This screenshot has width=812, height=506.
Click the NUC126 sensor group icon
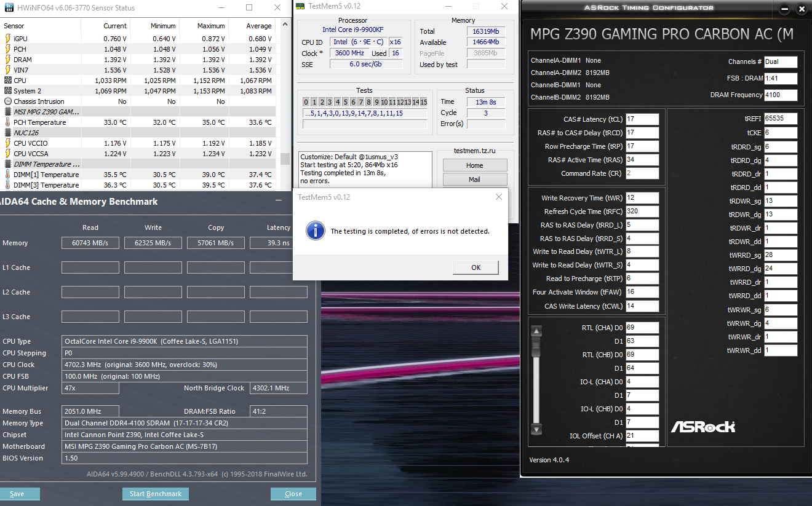(8, 133)
